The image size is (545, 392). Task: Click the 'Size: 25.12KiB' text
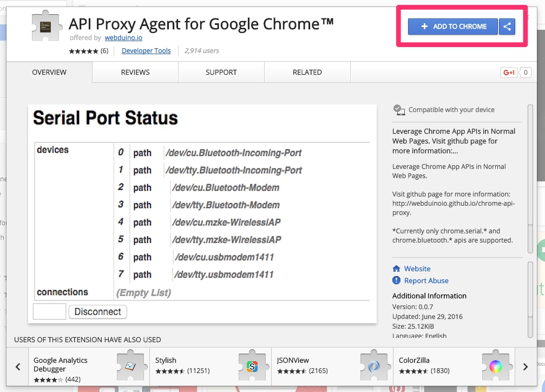413,326
